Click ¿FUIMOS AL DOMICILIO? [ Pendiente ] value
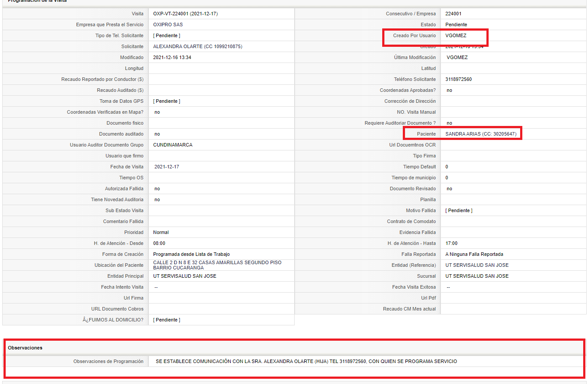This screenshot has height=384, width=588. click(x=166, y=320)
